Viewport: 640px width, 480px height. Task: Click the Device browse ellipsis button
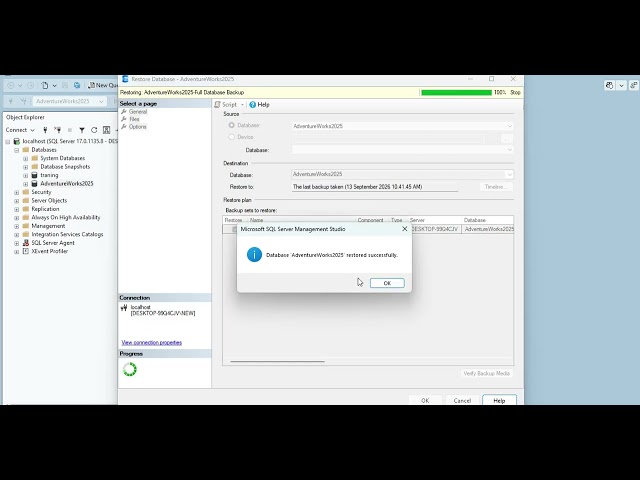(507, 139)
